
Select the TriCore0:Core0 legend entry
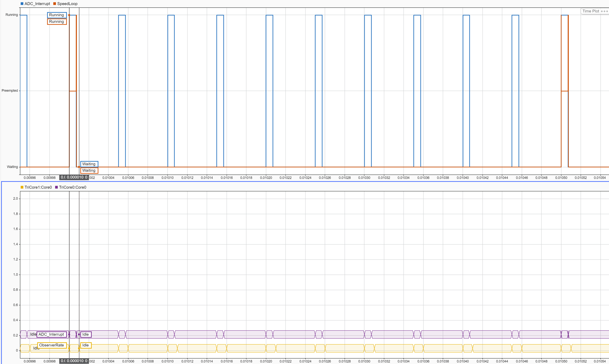[x=73, y=187]
